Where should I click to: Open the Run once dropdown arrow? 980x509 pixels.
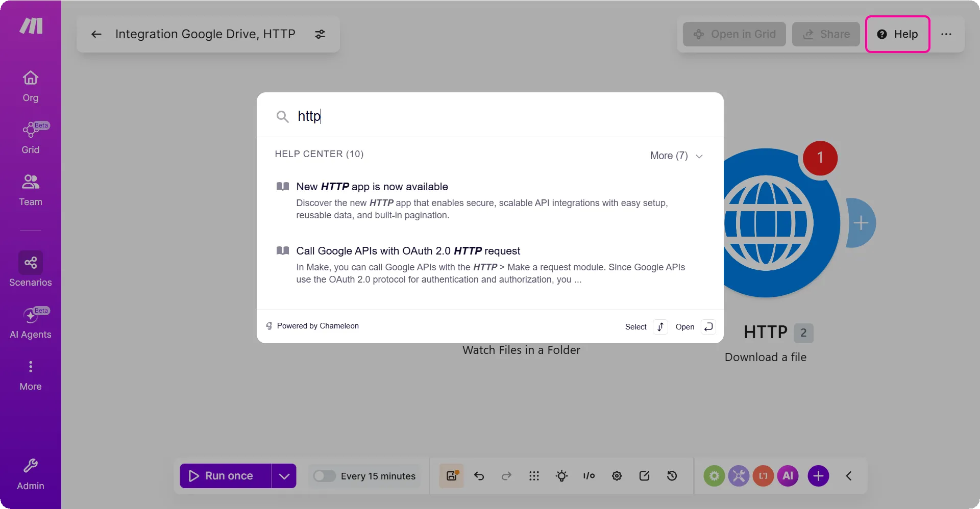[x=284, y=476]
